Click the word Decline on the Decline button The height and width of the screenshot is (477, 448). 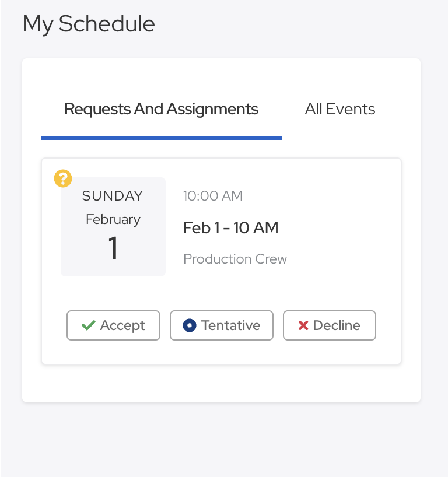(x=337, y=325)
